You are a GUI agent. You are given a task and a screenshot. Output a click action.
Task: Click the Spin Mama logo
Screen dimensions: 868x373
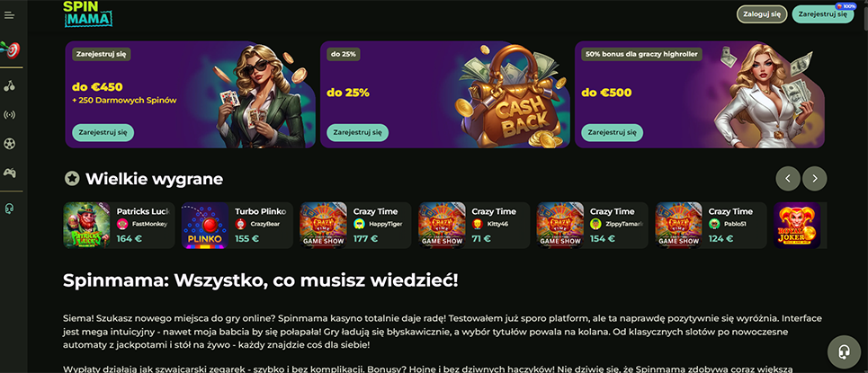[88, 13]
